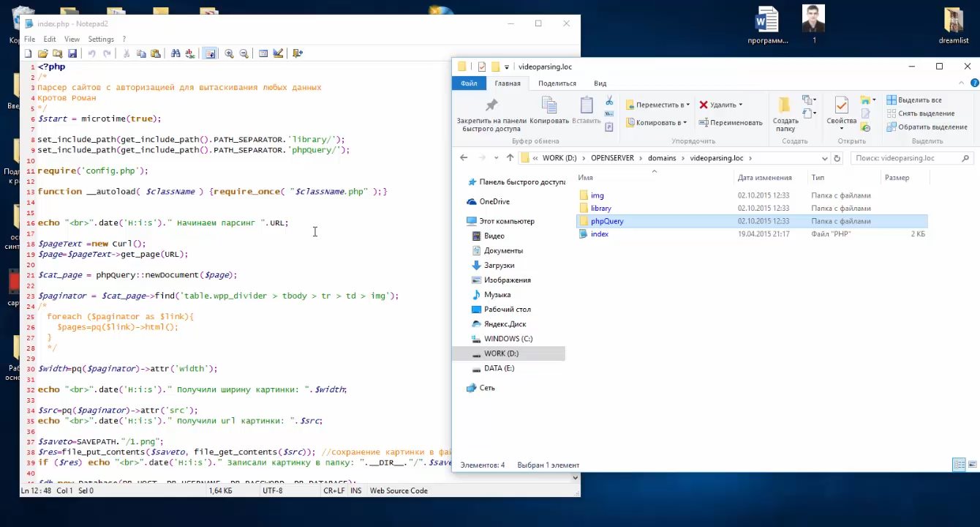Zoom in using the magnifier plus icon
980x527 pixels.
point(229,53)
